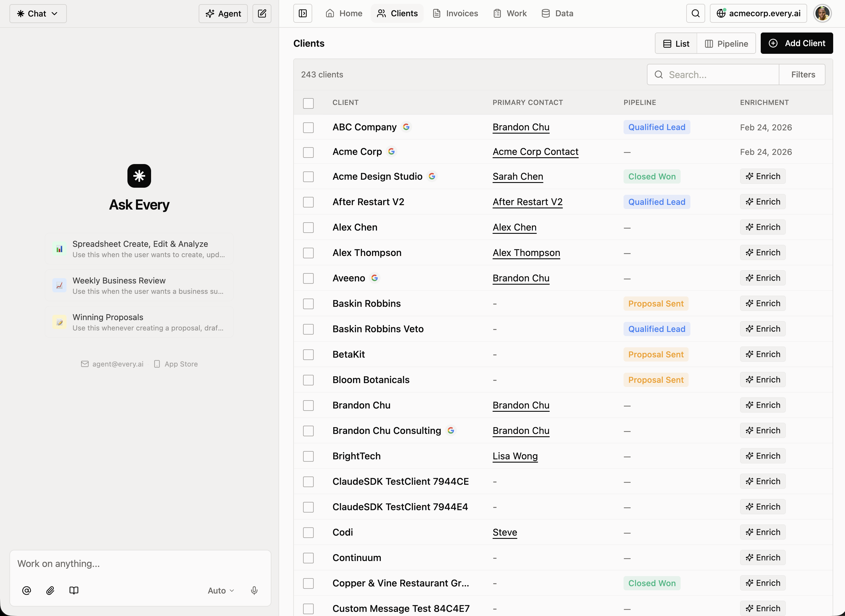
Task: Toggle the select-all clients checkbox
Action: point(308,103)
